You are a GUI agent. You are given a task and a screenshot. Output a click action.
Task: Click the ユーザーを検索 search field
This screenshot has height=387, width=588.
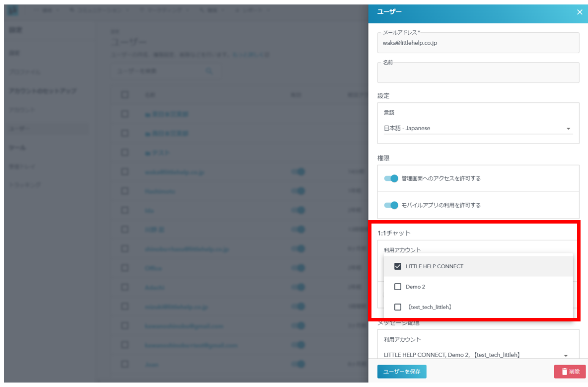[159, 72]
